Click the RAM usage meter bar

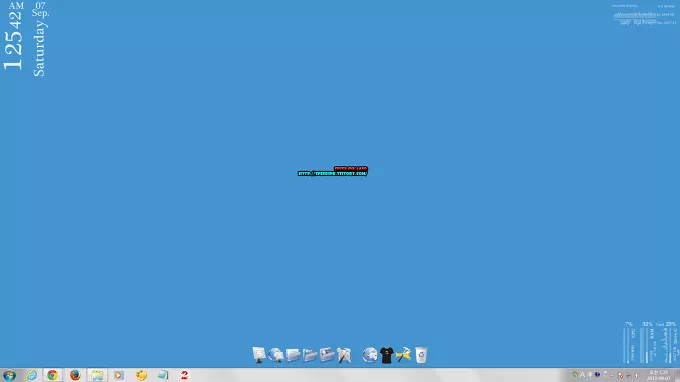(647, 346)
